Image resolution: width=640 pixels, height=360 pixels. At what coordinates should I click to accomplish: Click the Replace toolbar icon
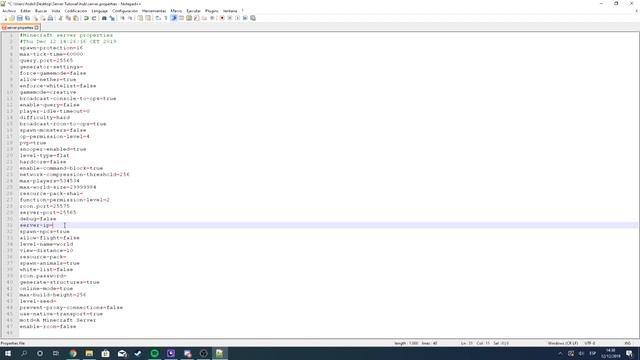pyautogui.click(x=112, y=18)
